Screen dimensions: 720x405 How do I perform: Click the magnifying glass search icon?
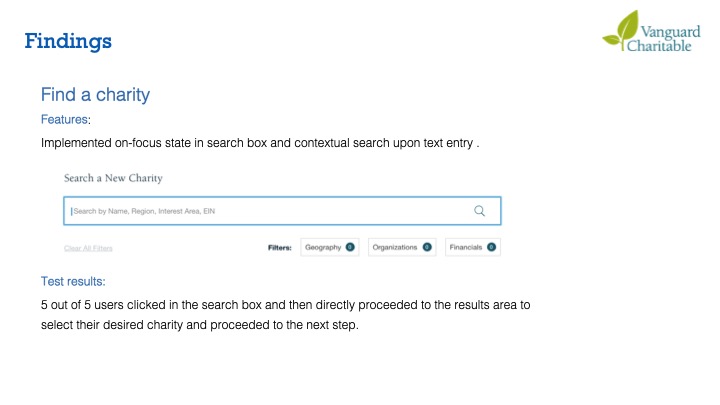click(x=479, y=211)
